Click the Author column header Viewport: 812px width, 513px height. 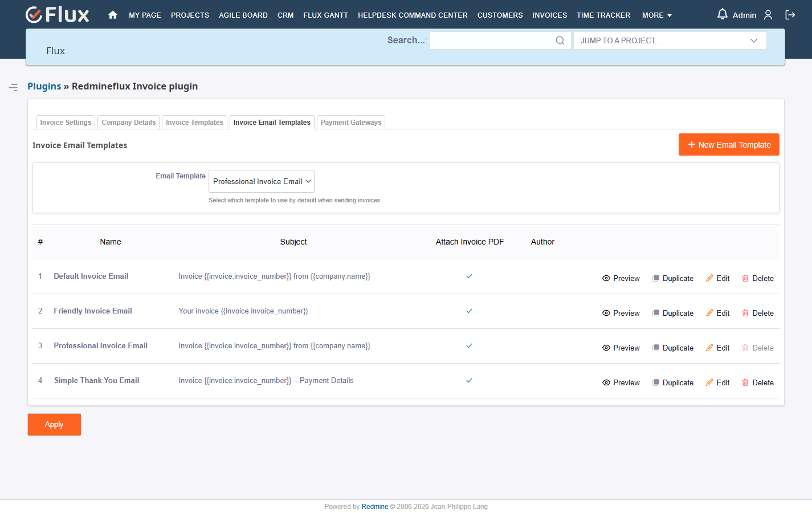pyautogui.click(x=542, y=242)
